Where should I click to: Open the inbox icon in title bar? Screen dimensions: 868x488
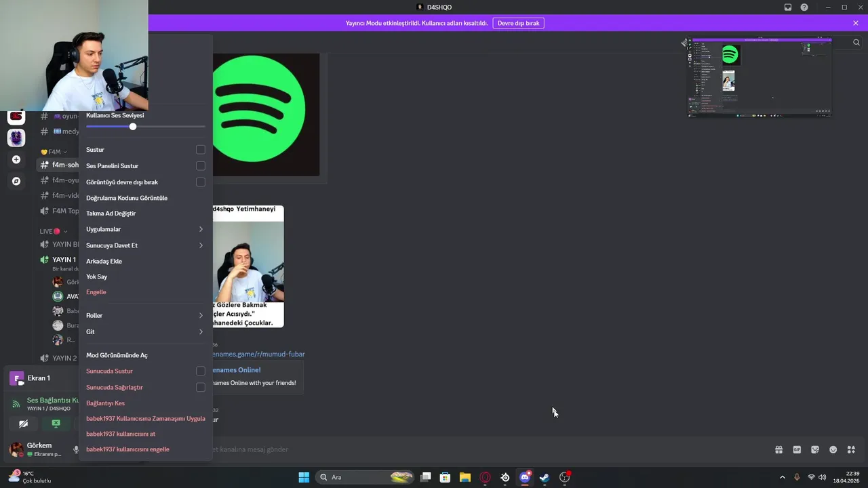tap(788, 7)
